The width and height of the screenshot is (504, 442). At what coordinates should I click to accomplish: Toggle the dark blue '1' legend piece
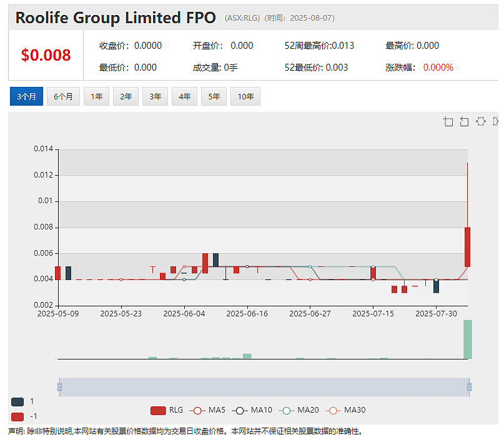pyautogui.click(x=17, y=402)
